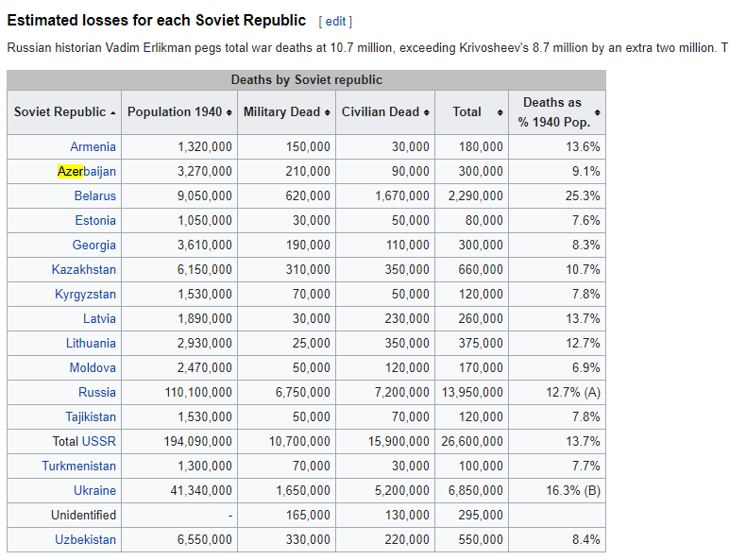Click Belarus percentage 25.3%

coord(583,195)
